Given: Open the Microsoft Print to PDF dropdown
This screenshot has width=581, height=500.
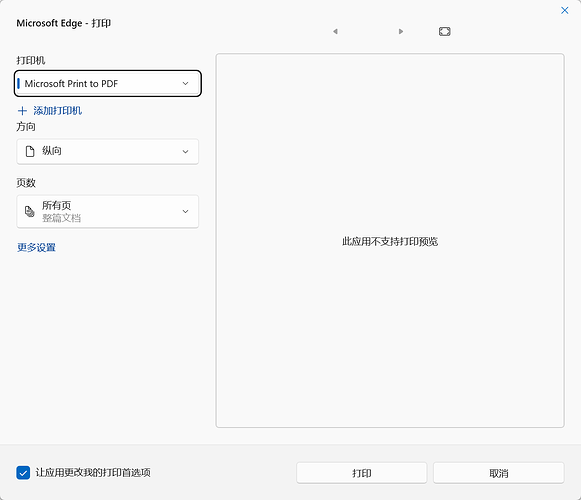Looking at the screenshot, I should pyautogui.click(x=108, y=83).
